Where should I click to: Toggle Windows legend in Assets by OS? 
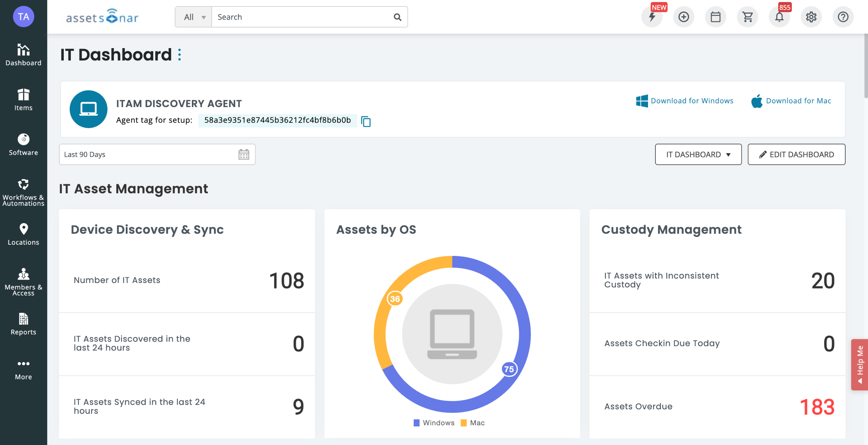click(x=434, y=423)
